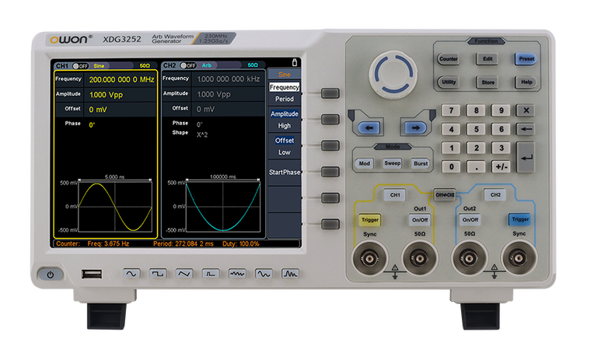The image size is (591, 364).
Task: Click the CH1 Sync BNC connector
Action: [369, 258]
